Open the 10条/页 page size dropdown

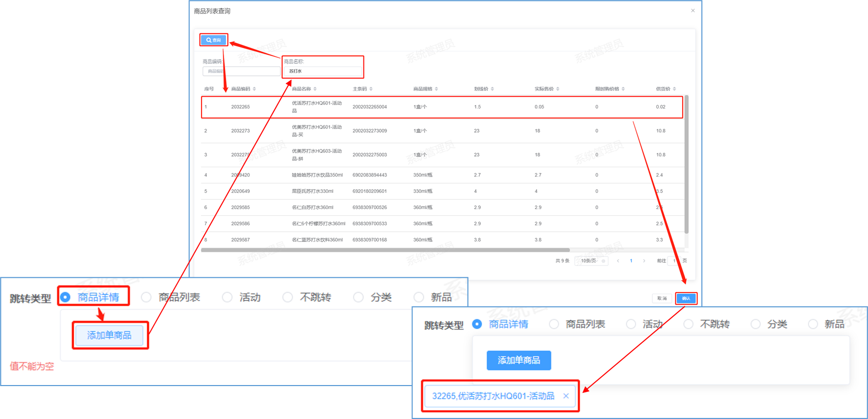tap(591, 261)
